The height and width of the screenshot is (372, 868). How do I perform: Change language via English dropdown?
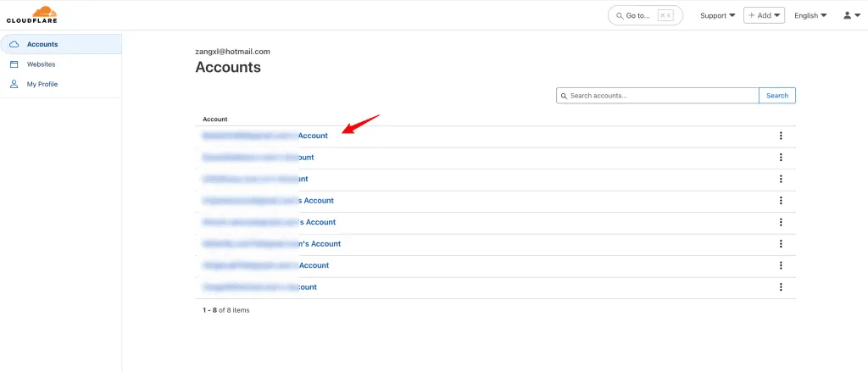(x=810, y=15)
